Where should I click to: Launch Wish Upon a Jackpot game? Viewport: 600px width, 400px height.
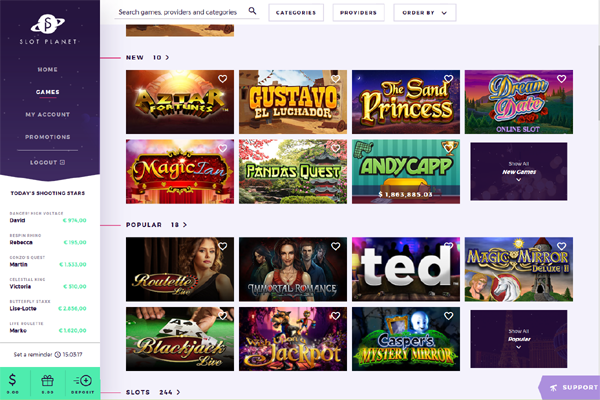tap(293, 339)
